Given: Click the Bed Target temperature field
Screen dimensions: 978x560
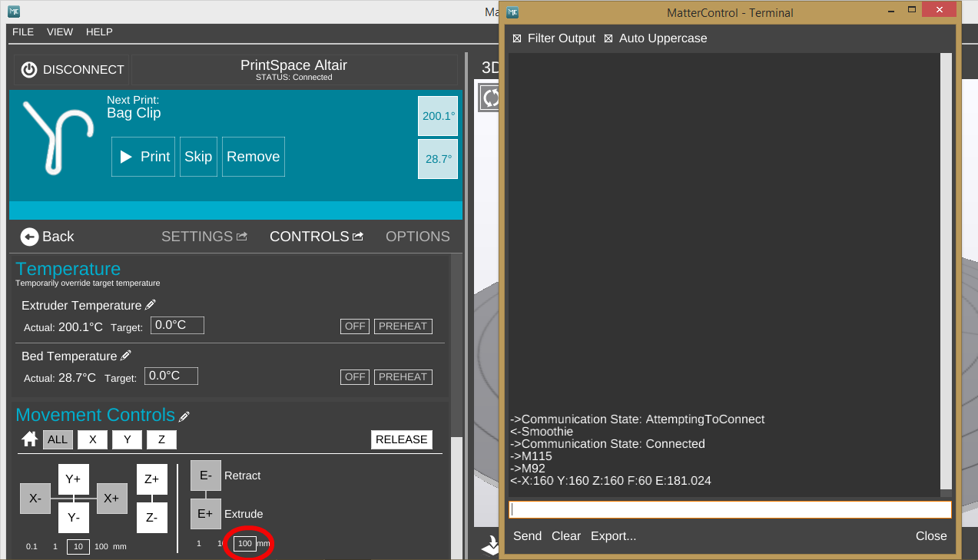Looking at the screenshot, I should [x=171, y=376].
